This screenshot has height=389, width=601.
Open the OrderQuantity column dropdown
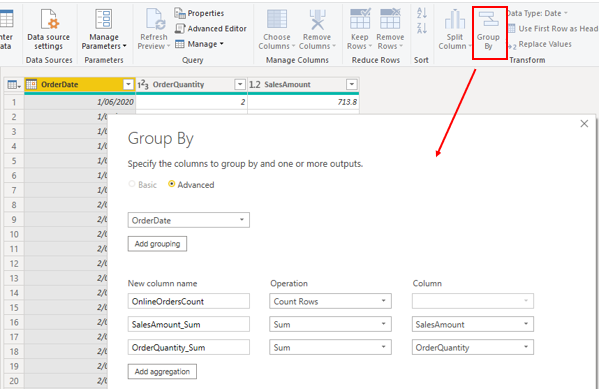coord(473,347)
